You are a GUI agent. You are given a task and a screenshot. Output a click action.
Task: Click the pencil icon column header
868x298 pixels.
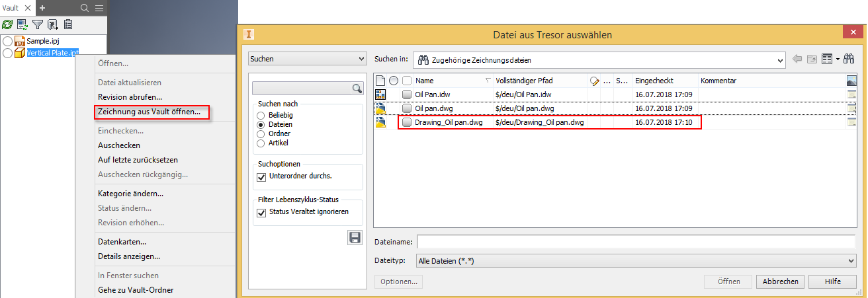(x=594, y=81)
